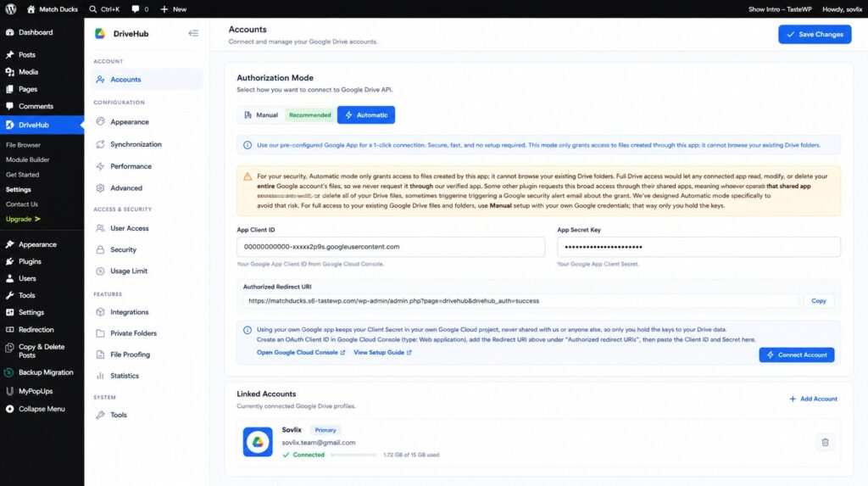Click the WordPress logo icon

(10, 8)
